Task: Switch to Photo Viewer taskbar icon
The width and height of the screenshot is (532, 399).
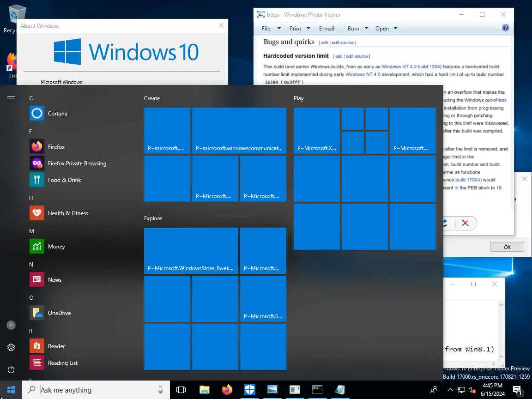Action: 272,390
